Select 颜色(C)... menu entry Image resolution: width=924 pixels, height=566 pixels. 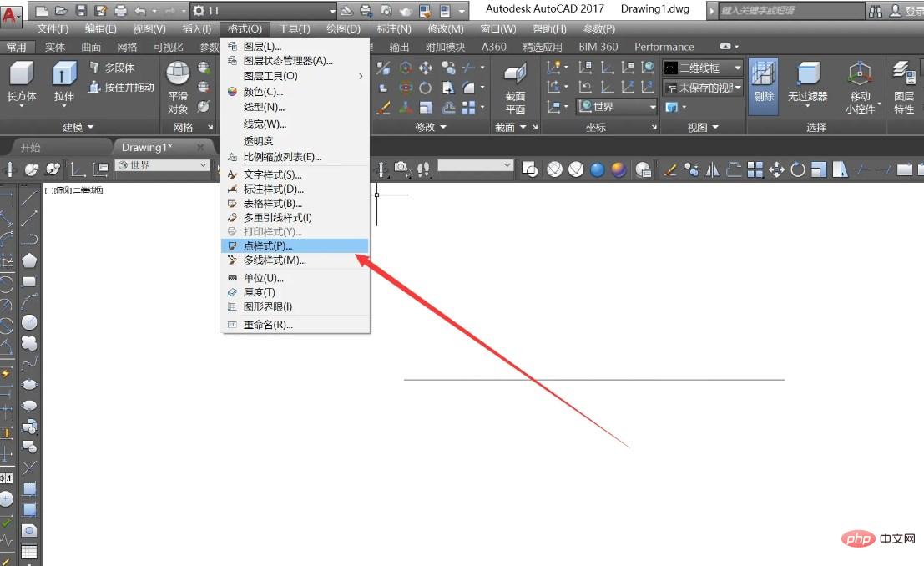[x=295, y=91]
